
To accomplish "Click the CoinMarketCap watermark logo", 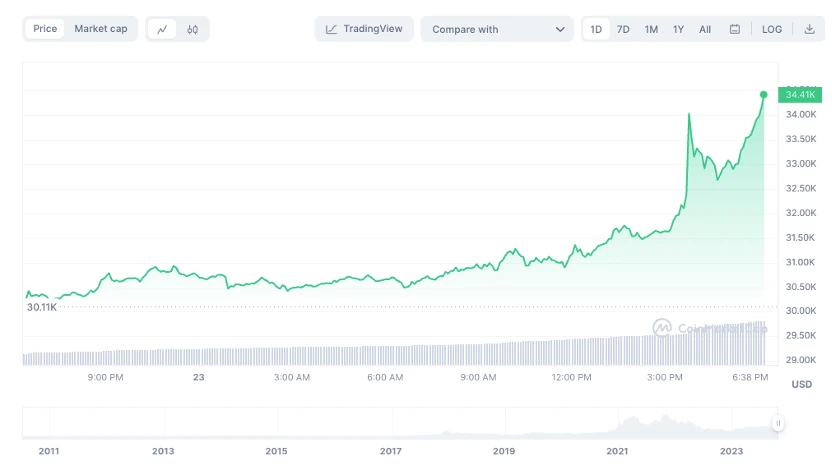I will 661,327.
